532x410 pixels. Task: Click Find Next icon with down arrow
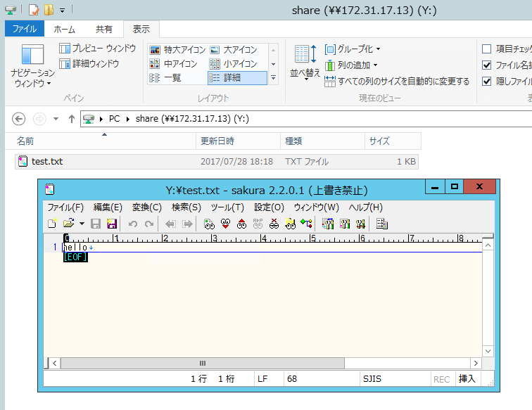[x=226, y=224]
